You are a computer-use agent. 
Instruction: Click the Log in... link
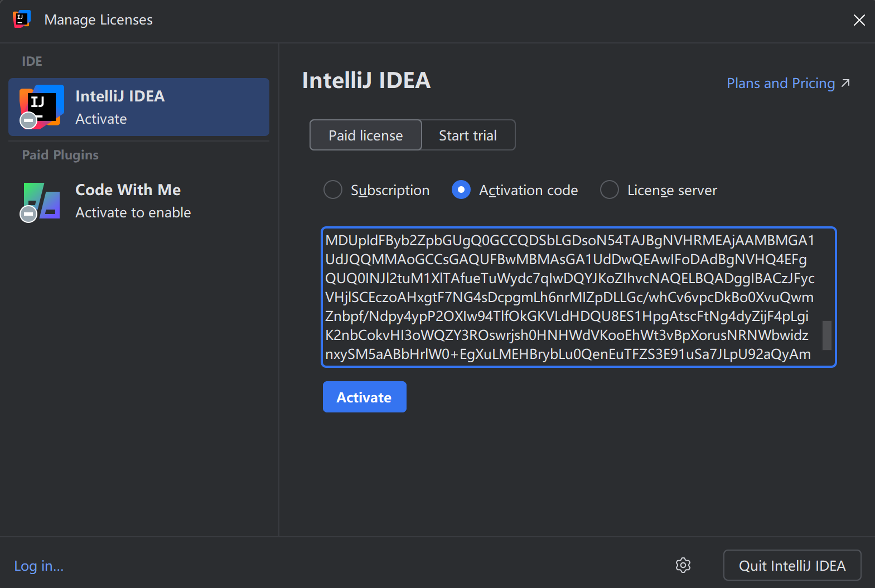(39, 566)
